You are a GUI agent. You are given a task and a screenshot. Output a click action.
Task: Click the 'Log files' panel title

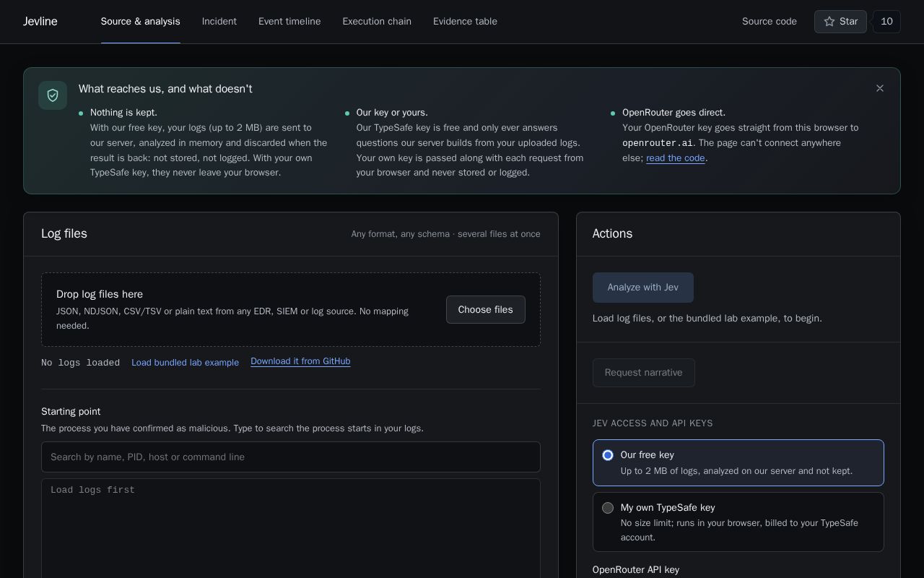tap(64, 233)
